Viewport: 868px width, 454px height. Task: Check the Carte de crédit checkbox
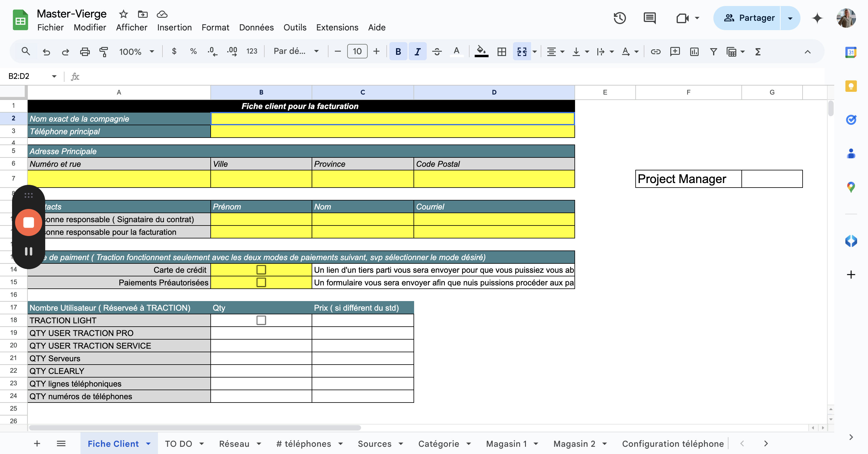[x=261, y=269]
